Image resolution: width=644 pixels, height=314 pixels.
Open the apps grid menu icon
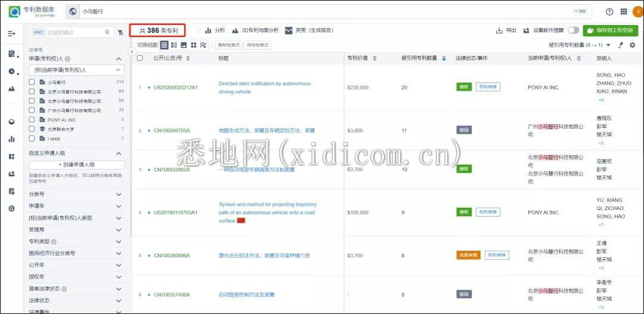click(624, 11)
